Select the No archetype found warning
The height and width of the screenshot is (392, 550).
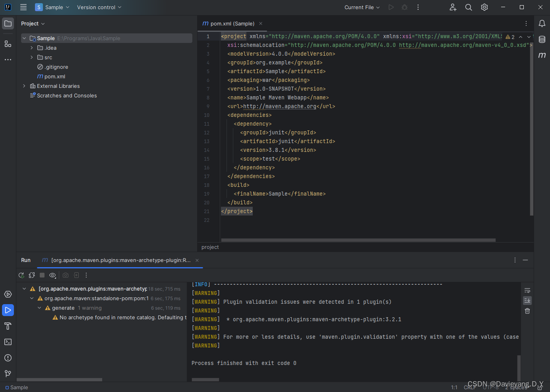coord(119,317)
